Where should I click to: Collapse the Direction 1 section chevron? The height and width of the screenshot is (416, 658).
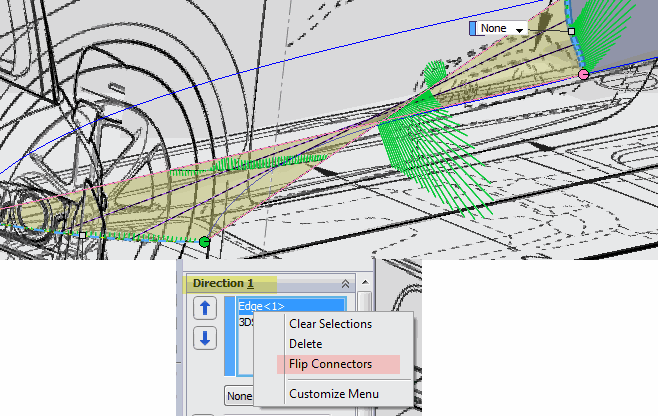click(346, 284)
